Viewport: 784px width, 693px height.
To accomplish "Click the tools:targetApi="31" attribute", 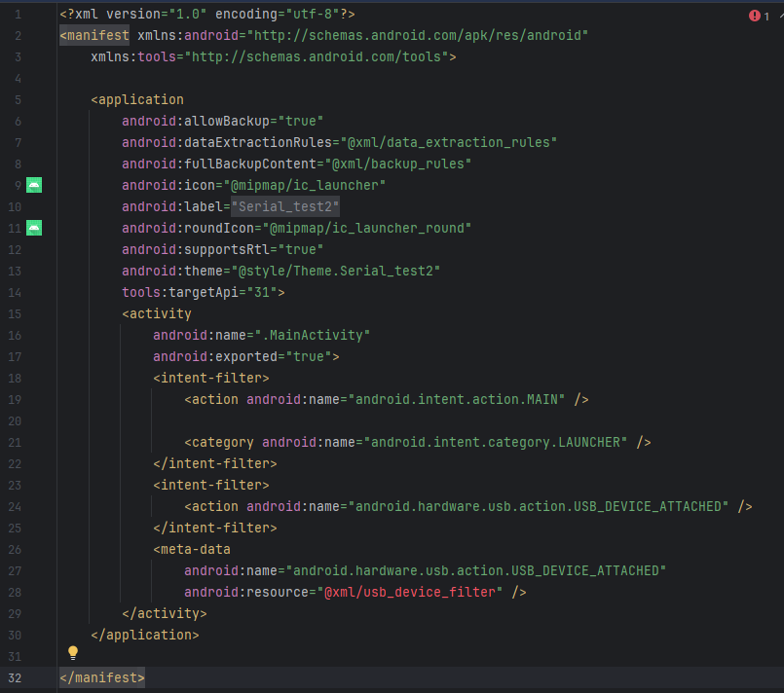I will point(200,292).
